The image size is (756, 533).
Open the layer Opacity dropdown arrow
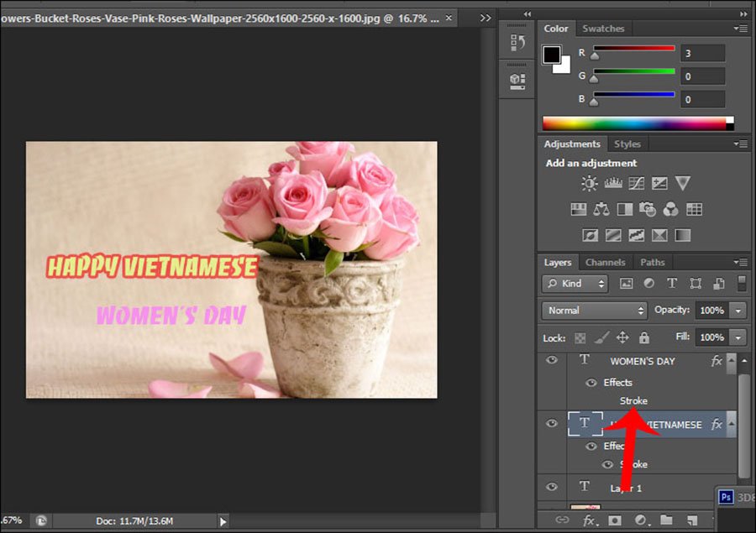pyautogui.click(x=738, y=311)
